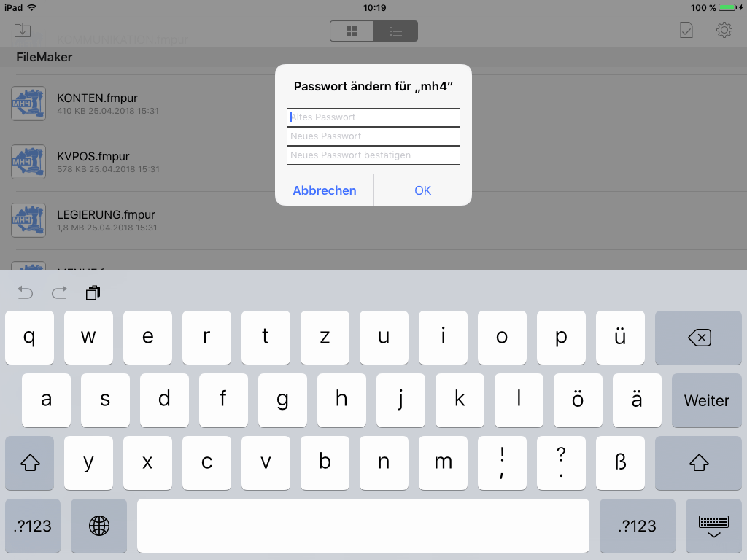Switch to list view layout
The width and height of the screenshot is (747, 560).
coord(396,31)
